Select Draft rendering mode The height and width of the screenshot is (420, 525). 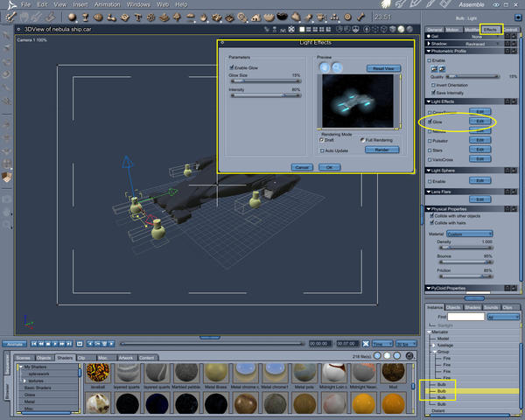pyautogui.click(x=321, y=140)
